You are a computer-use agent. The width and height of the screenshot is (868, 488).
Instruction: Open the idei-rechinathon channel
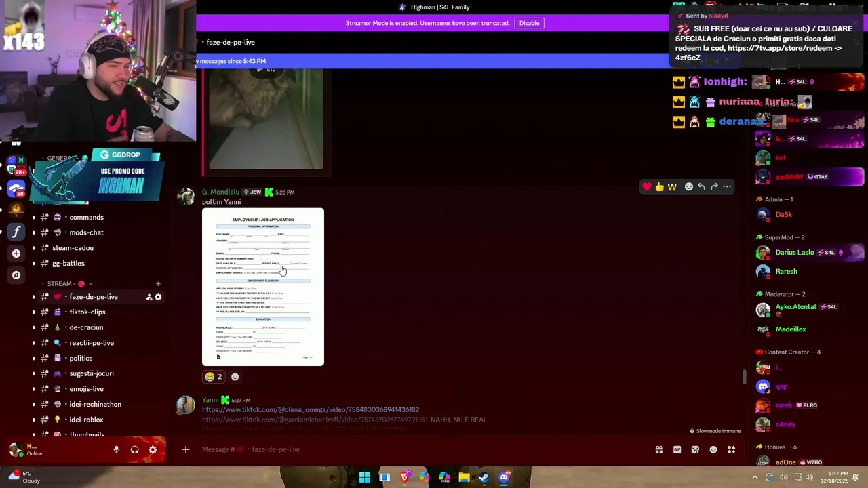97,404
